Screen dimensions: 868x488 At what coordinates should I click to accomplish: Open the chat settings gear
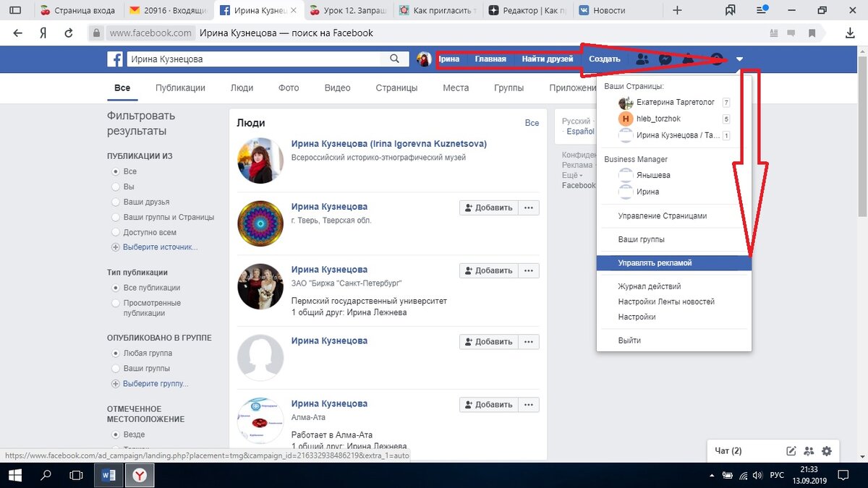point(827,451)
